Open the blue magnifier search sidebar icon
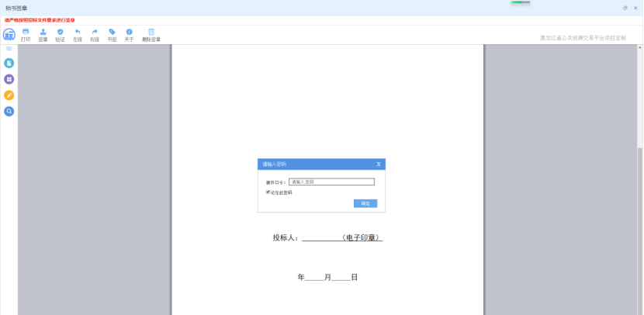 (9, 112)
